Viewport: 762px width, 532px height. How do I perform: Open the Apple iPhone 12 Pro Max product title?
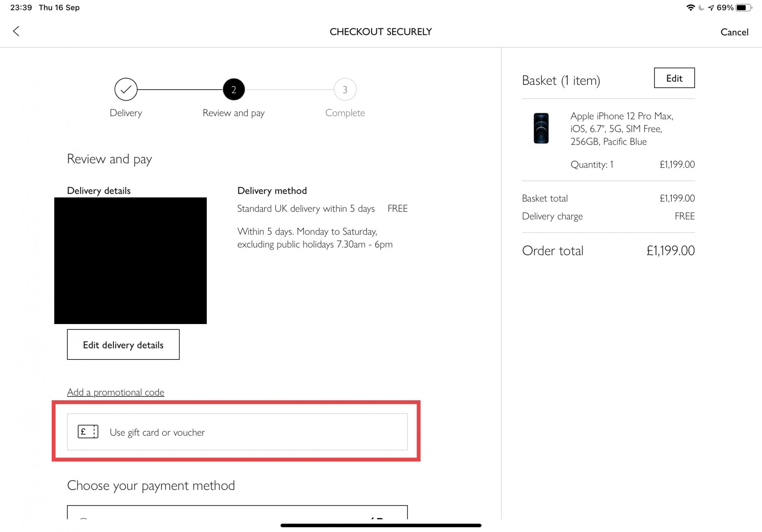point(622,129)
